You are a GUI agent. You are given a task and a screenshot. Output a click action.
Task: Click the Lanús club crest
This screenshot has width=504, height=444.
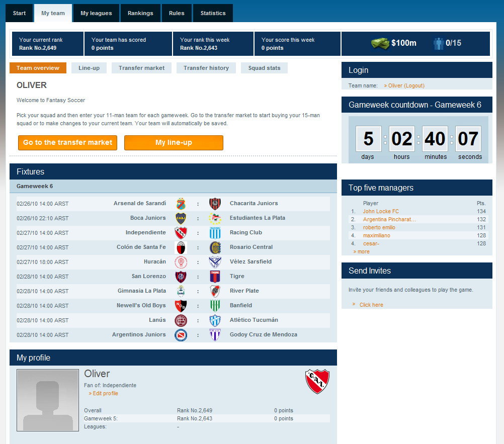pos(181,320)
